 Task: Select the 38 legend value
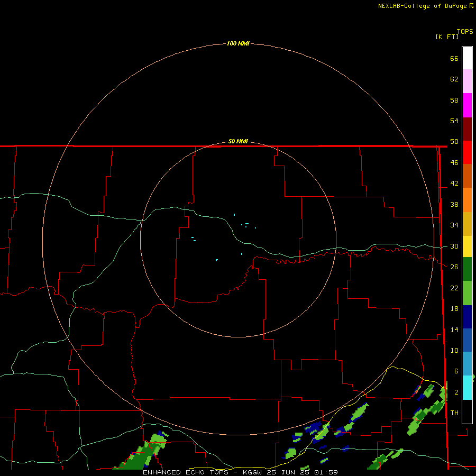click(454, 205)
